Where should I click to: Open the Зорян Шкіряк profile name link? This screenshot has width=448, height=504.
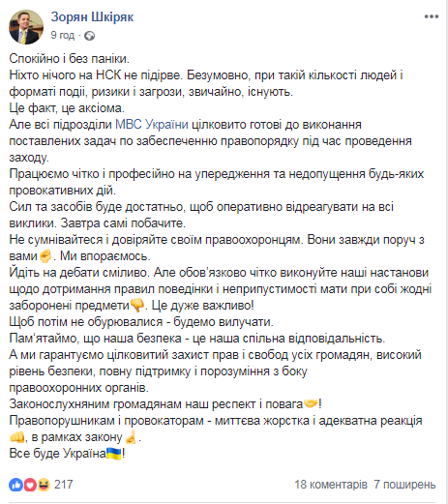tap(92, 16)
